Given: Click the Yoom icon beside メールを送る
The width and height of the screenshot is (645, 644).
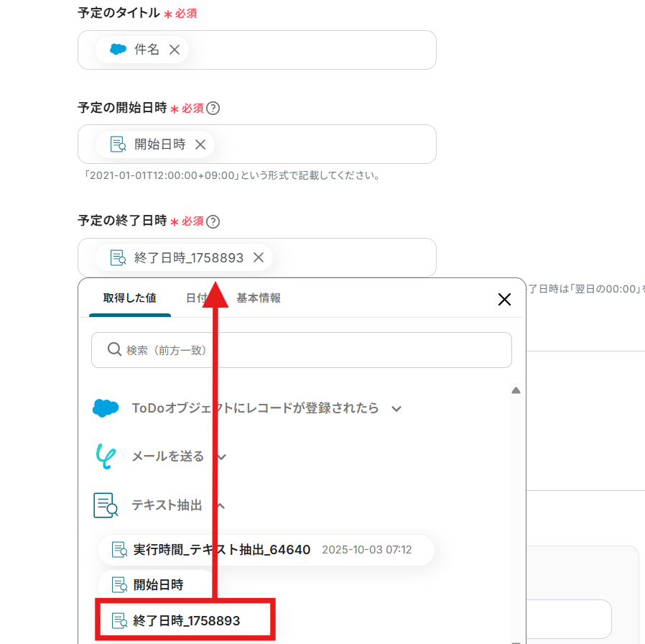Looking at the screenshot, I should click(106, 456).
